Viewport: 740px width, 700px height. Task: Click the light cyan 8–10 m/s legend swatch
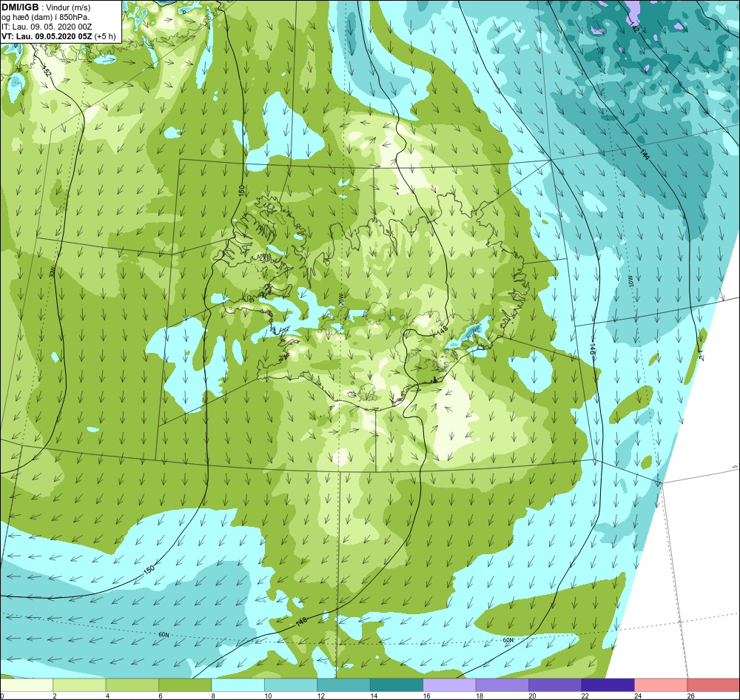click(238, 685)
